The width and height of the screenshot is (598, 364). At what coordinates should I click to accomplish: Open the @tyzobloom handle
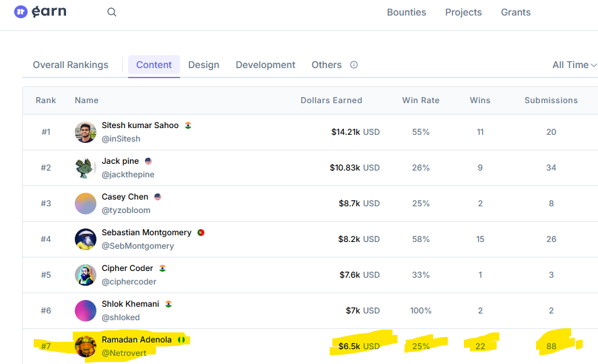pyautogui.click(x=126, y=210)
